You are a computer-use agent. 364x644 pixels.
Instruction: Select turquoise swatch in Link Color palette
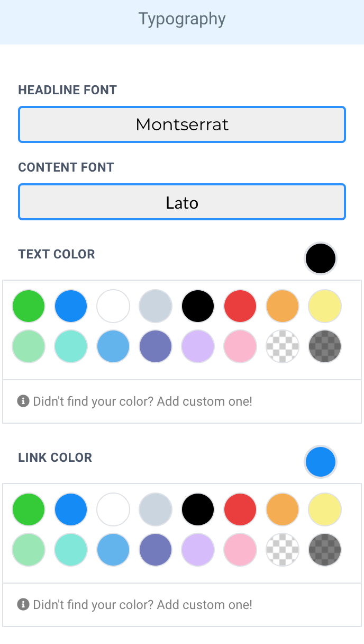coord(71,550)
